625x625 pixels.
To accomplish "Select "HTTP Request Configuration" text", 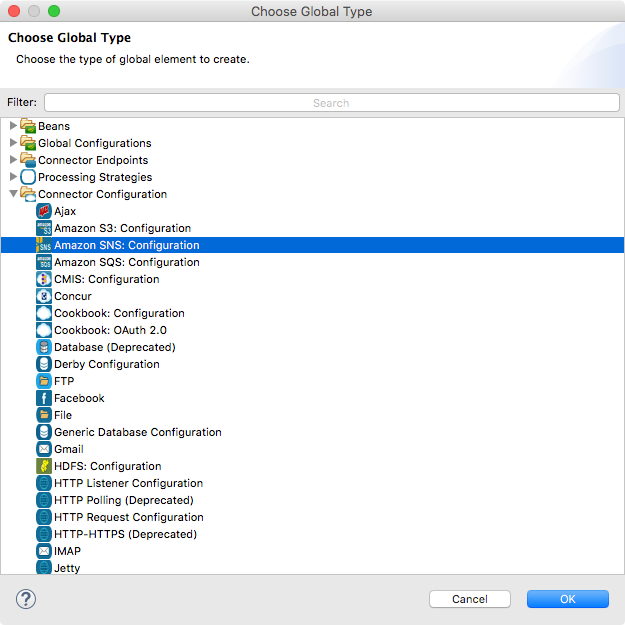I will tap(129, 517).
